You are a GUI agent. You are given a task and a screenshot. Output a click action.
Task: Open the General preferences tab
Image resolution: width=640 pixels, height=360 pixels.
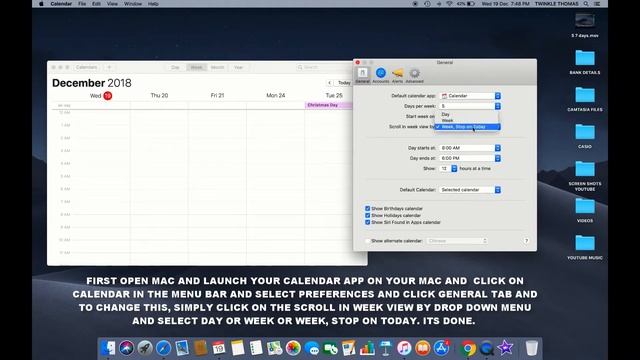pyautogui.click(x=362, y=76)
